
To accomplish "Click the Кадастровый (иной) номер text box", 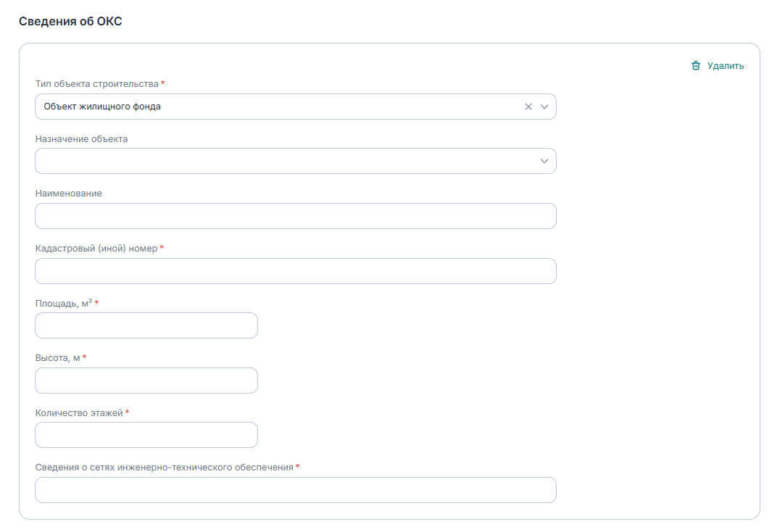I will pyautogui.click(x=295, y=271).
